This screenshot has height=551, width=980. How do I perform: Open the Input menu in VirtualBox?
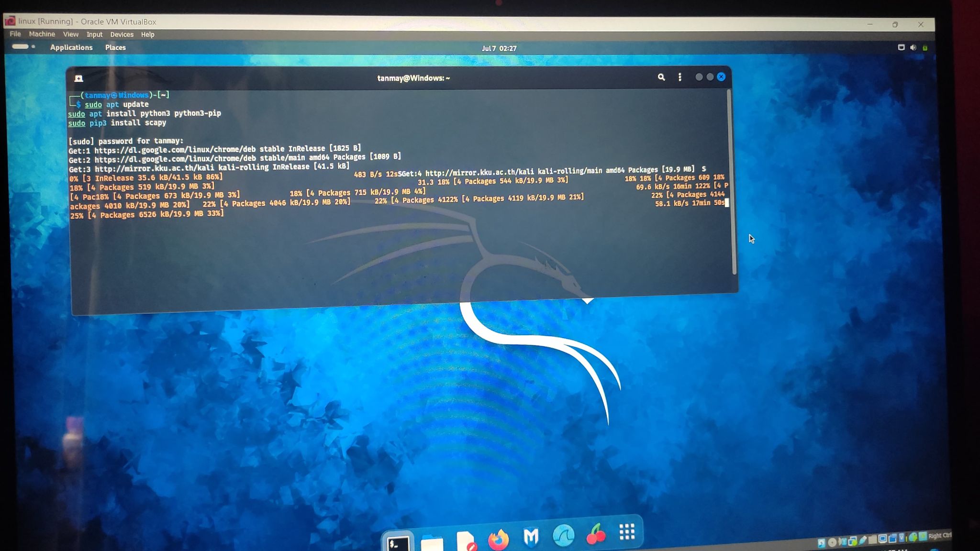click(94, 34)
